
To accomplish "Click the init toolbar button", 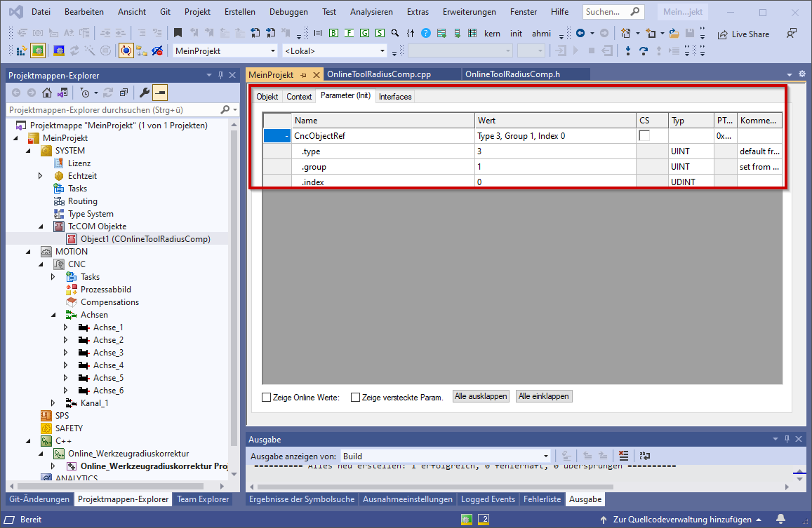I will (517, 34).
